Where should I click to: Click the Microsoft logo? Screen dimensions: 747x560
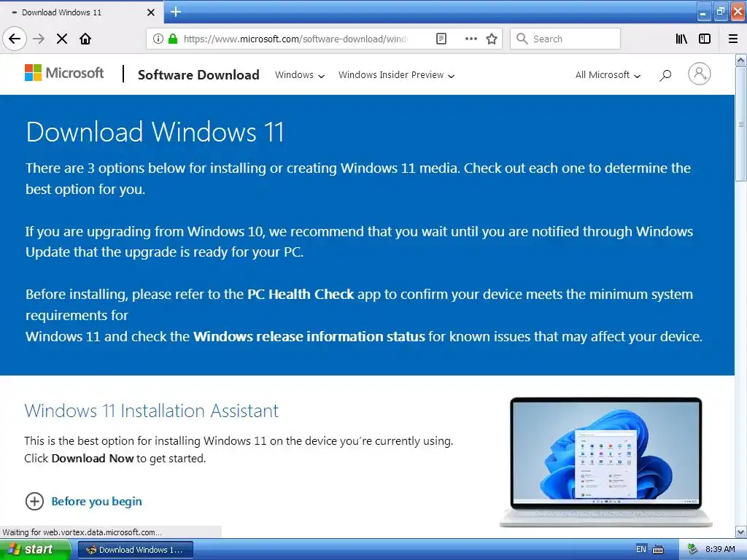coord(64,73)
